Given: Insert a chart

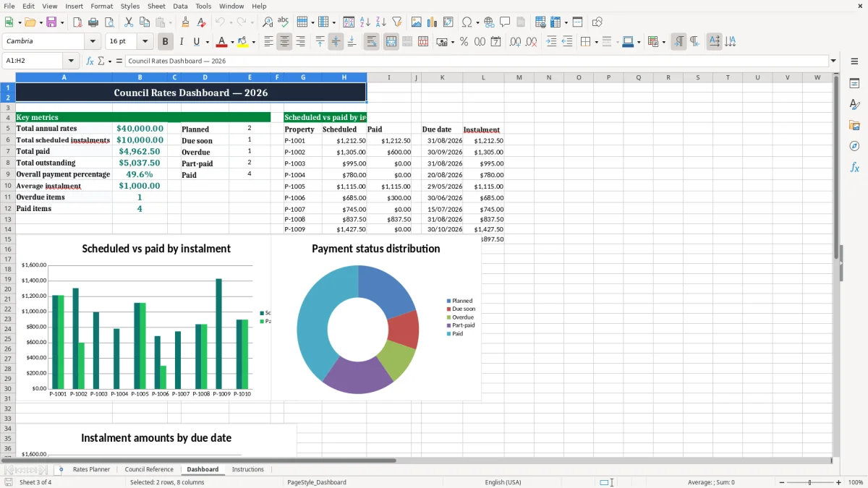Looking at the screenshot, I should click(433, 22).
